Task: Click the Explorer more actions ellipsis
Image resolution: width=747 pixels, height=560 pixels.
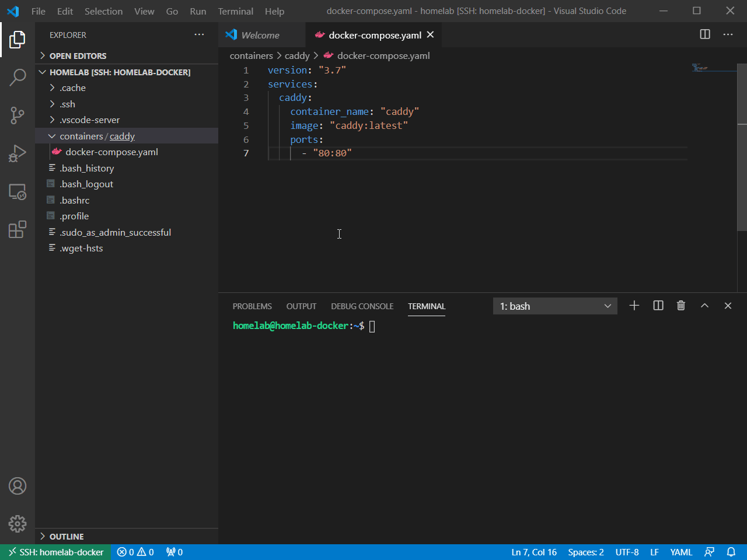Action: coord(200,35)
